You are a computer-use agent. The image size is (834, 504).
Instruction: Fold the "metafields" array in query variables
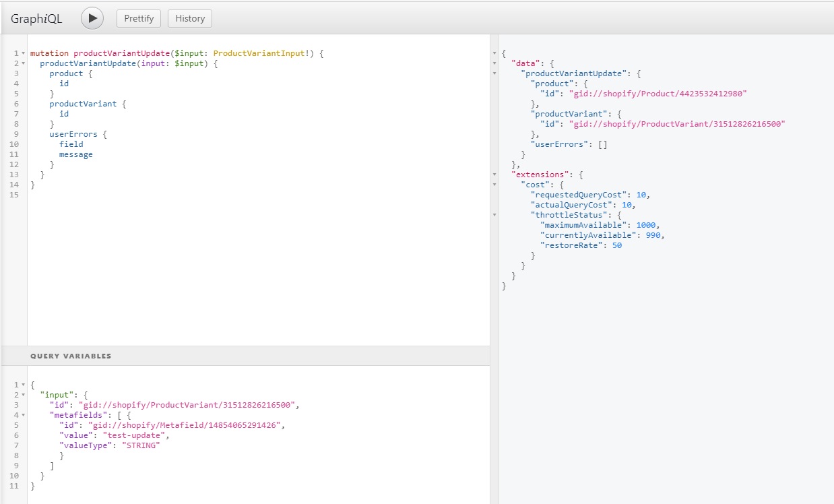24,415
